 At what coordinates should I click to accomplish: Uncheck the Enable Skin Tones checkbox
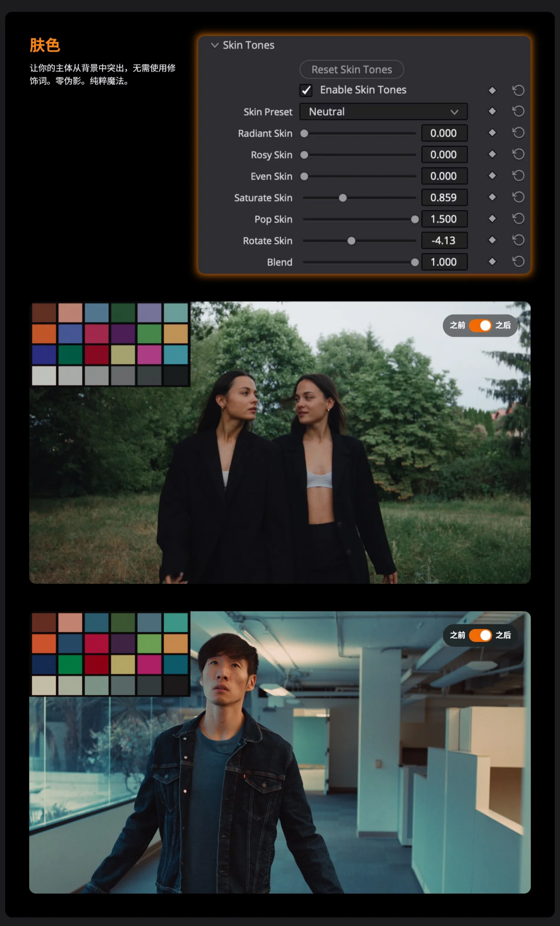point(306,90)
